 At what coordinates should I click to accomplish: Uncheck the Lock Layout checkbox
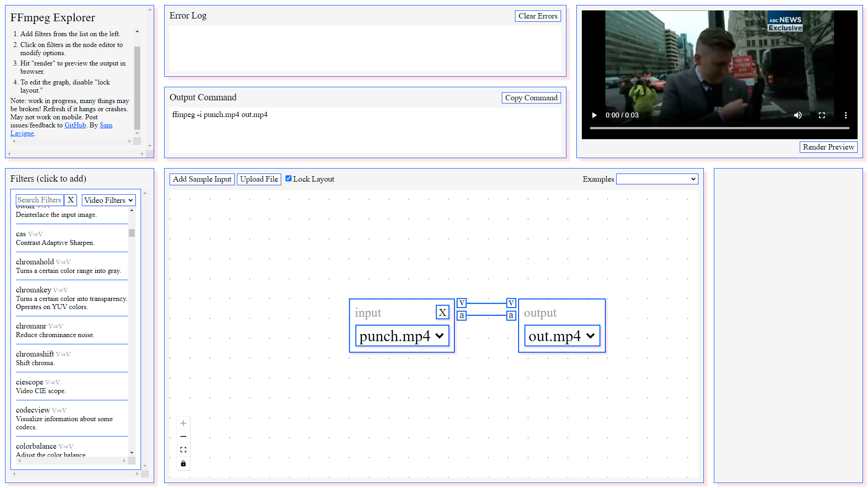point(288,178)
